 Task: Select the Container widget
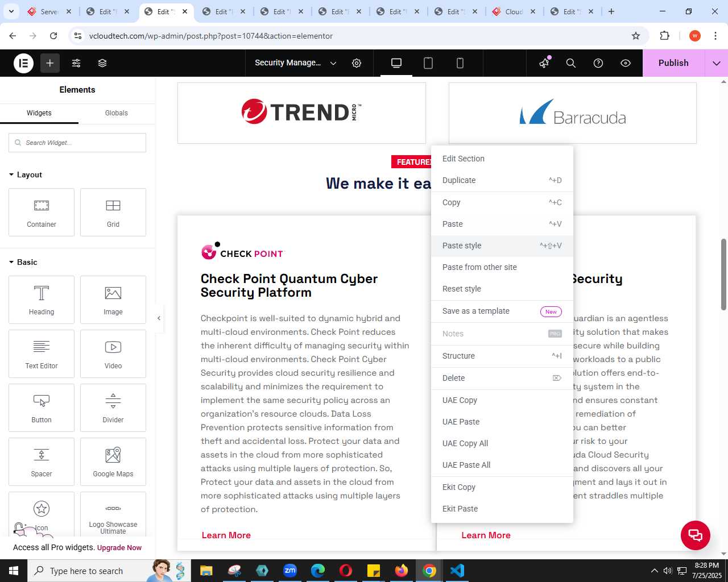42,212
